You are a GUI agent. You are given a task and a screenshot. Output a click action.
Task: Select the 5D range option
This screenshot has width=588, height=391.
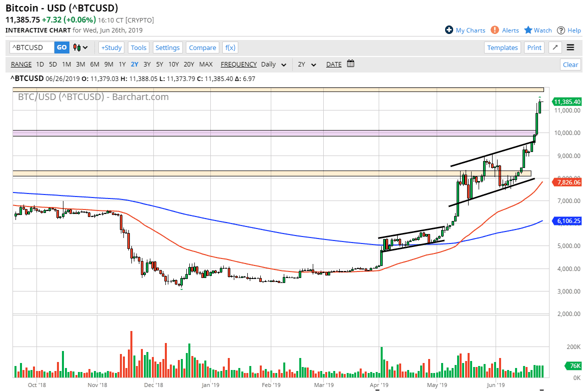pos(52,64)
